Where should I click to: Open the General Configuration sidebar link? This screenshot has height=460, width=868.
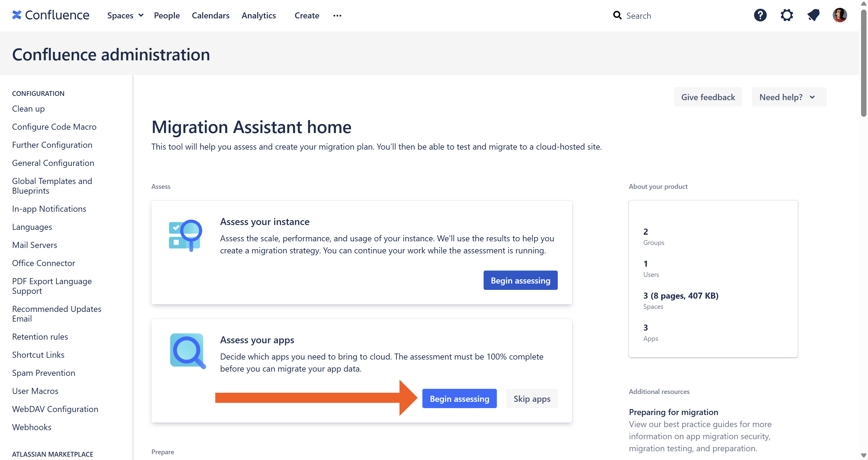53,163
